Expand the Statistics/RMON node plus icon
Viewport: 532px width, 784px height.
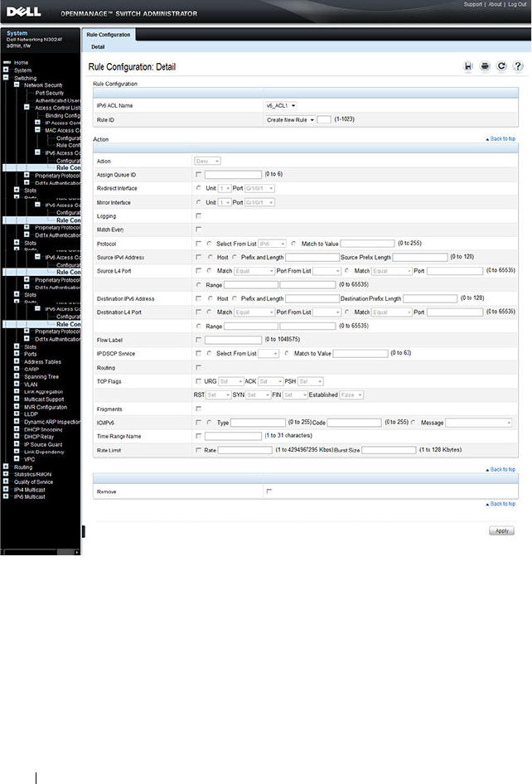pyautogui.click(x=6, y=474)
